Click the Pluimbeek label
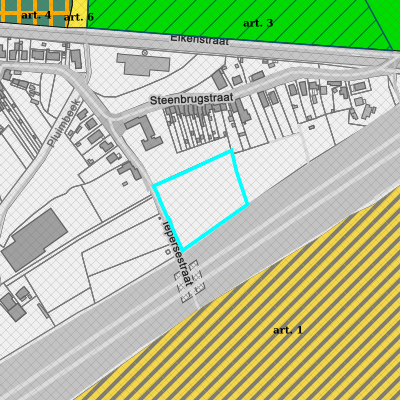400x400 pixels. (x=63, y=123)
